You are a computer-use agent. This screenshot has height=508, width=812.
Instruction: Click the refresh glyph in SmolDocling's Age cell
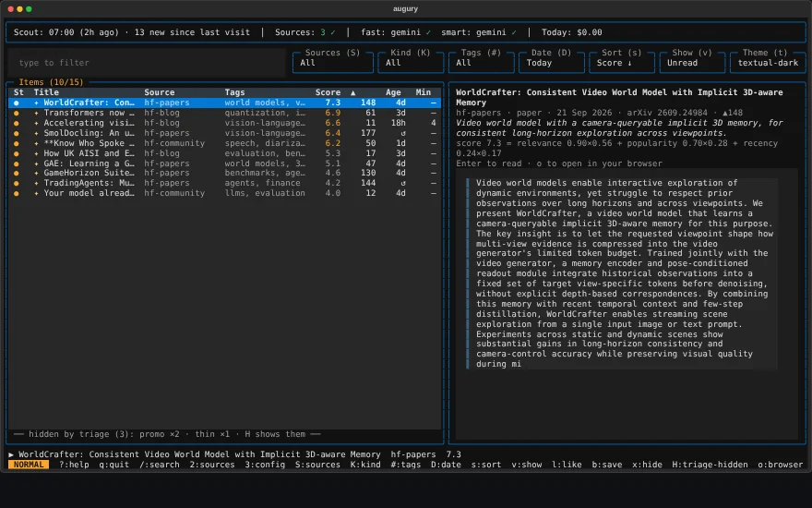point(403,133)
